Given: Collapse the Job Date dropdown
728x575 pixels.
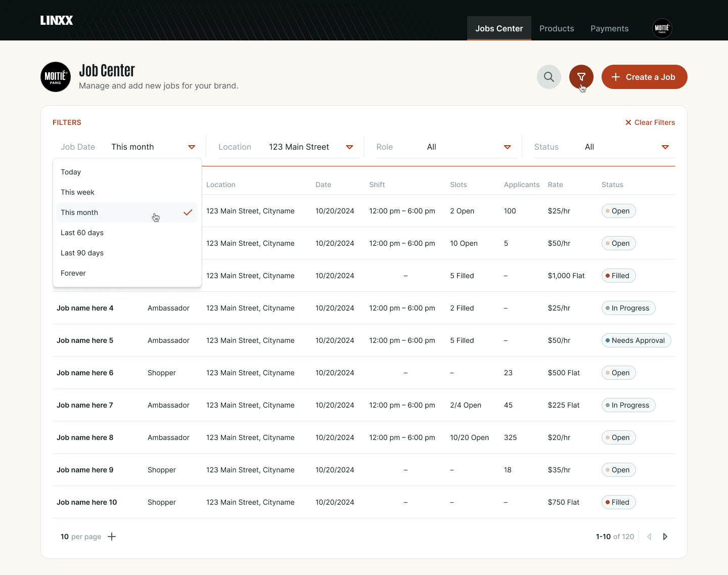Looking at the screenshot, I should coord(191,147).
